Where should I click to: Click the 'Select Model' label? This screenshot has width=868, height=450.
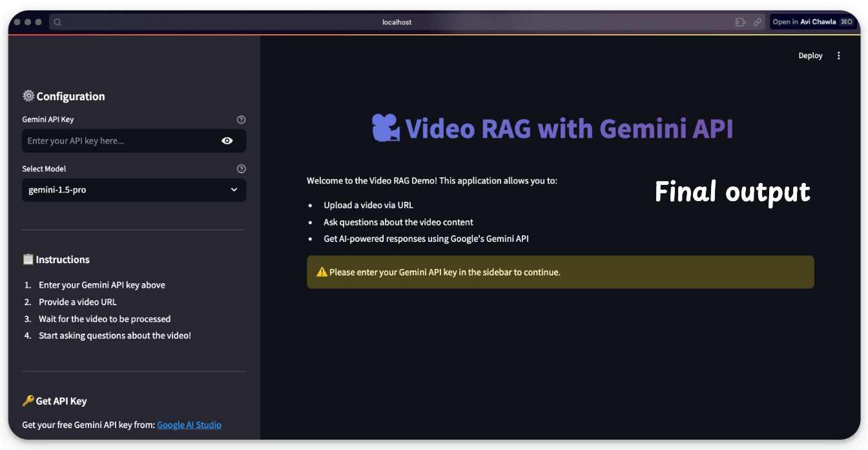44,169
